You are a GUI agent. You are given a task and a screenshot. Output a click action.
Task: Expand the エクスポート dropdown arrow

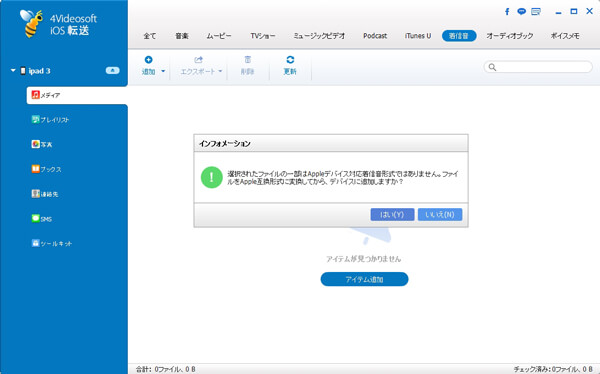220,71
